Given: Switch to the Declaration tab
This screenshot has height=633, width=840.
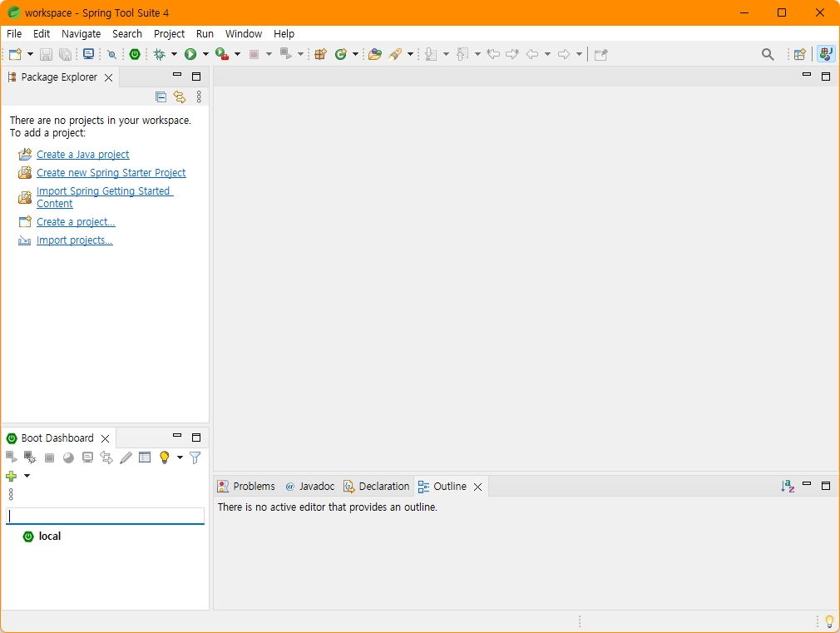Looking at the screenshot, I should tap(377, 486).
